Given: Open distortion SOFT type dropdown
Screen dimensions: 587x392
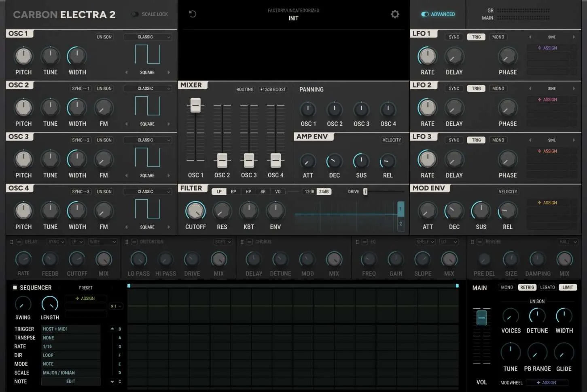Looking at the screenshot, I should click(223, 242).
